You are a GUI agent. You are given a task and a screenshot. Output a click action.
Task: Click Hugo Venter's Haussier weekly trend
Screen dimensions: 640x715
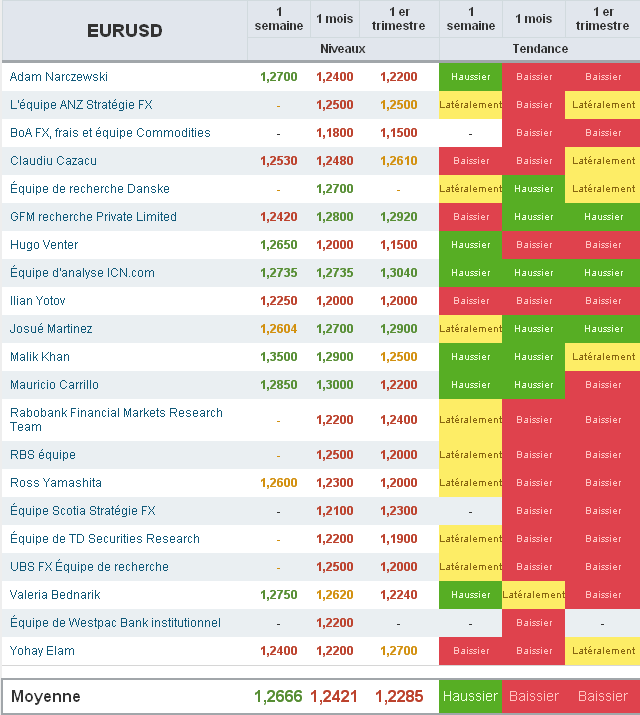pyautogui.click(x=470, y=244)
